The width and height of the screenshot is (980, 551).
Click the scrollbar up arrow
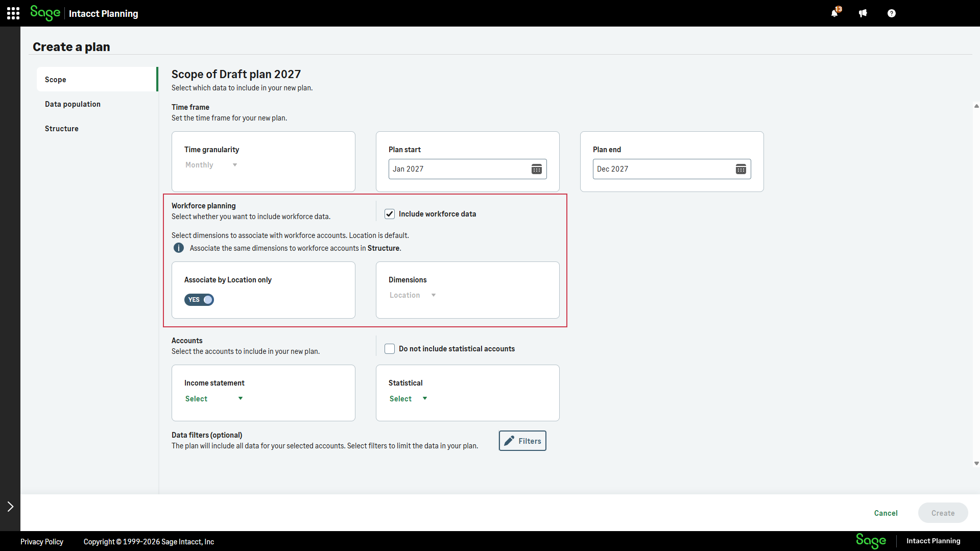click(976, 106)
